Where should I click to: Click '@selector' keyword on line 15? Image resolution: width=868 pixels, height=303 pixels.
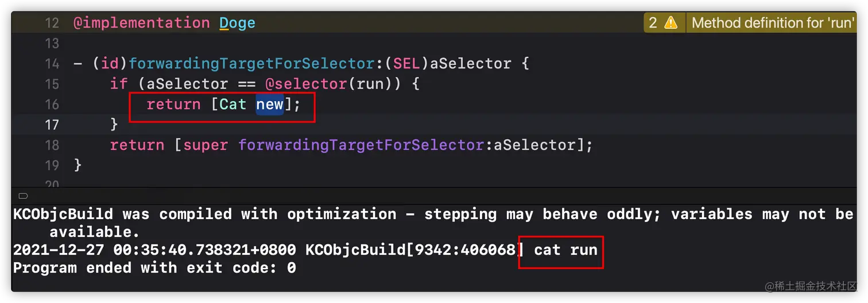[x=306, y=84]
